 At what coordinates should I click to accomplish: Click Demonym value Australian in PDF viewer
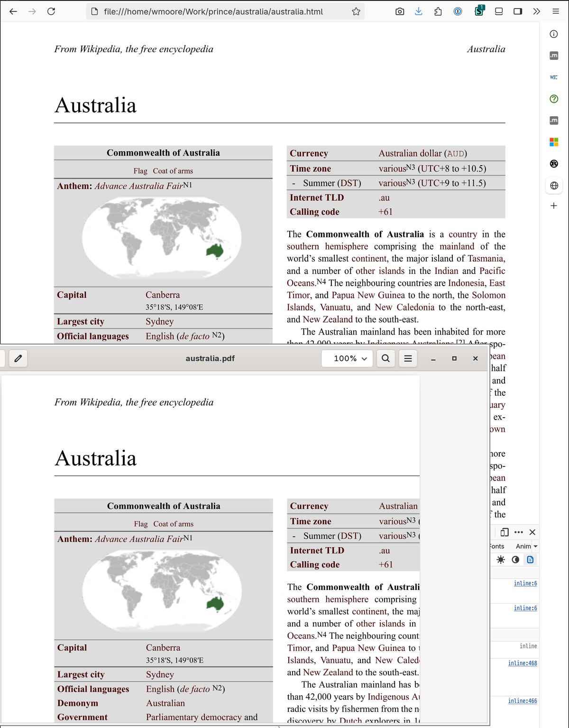click(165, 703)
